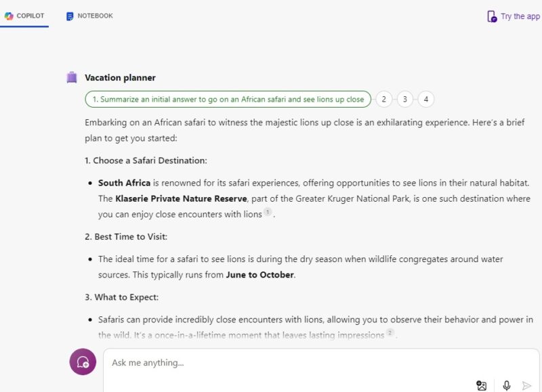This screenshot has width=542, height=392.
Task: Click citation 2 after 'lasting impressions'
Action: point(390,332)
